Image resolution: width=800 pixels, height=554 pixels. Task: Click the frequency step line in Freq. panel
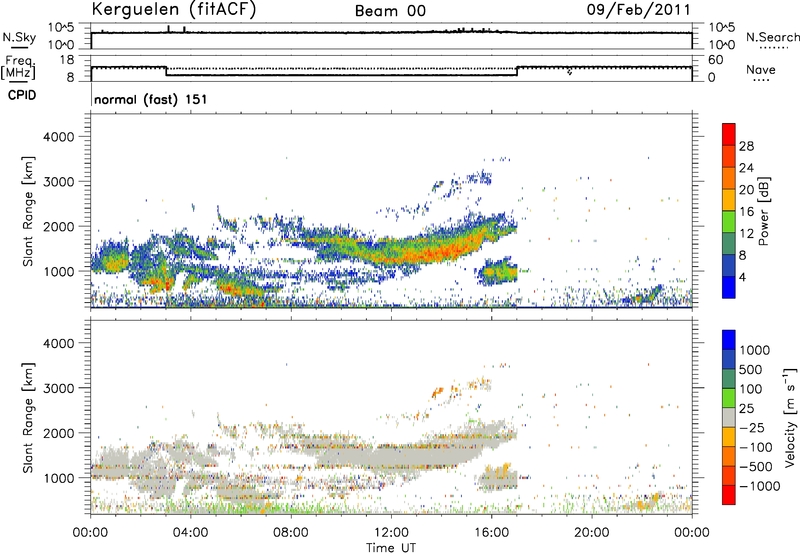coord(342,75)
